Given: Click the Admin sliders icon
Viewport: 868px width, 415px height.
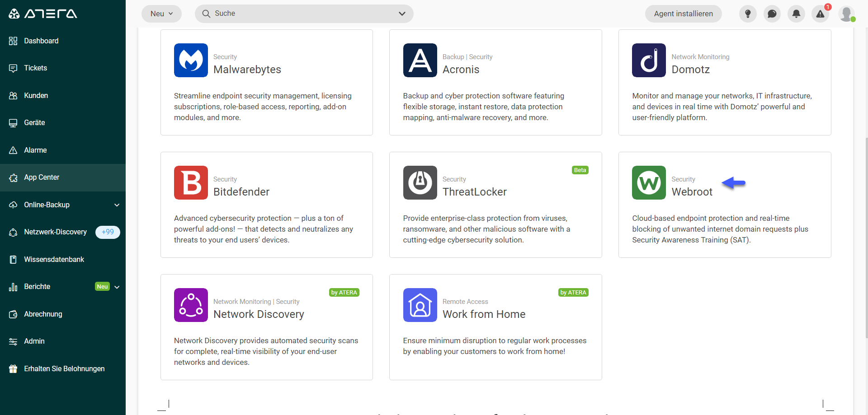Looking at the screenshot, I should pyautogui.click(x=13, y=341).
